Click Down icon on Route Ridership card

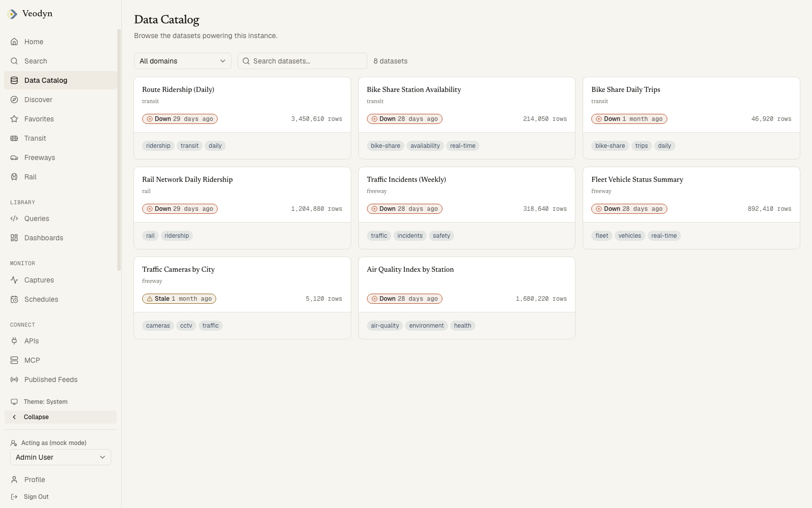coord(150,119)
